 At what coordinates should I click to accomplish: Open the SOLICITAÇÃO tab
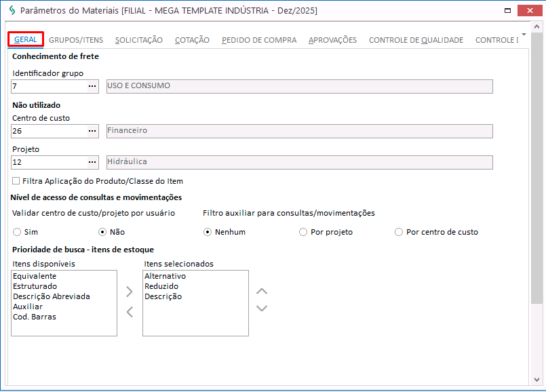coord(139,40)
